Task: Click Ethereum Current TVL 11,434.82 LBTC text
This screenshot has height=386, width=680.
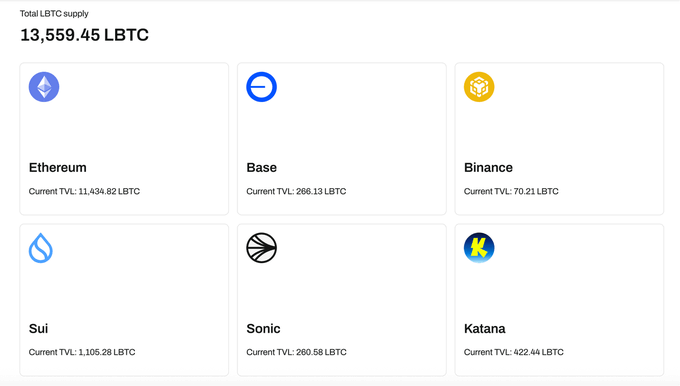Action: (x=84, y=191)
